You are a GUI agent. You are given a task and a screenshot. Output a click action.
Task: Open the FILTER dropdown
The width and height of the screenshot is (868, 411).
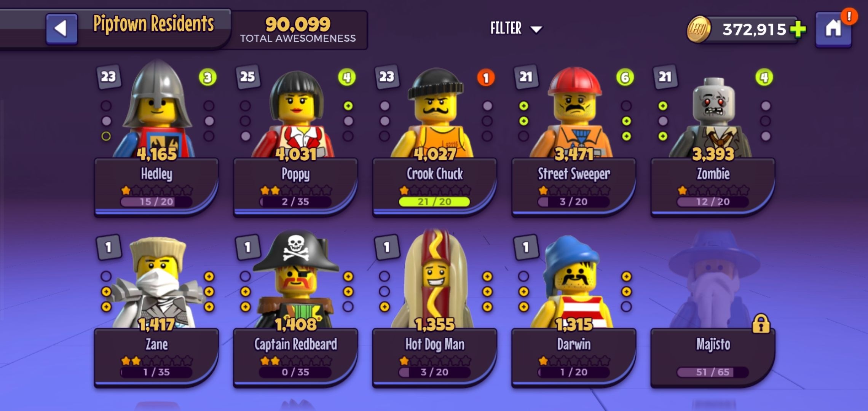(x=516, y=29)
